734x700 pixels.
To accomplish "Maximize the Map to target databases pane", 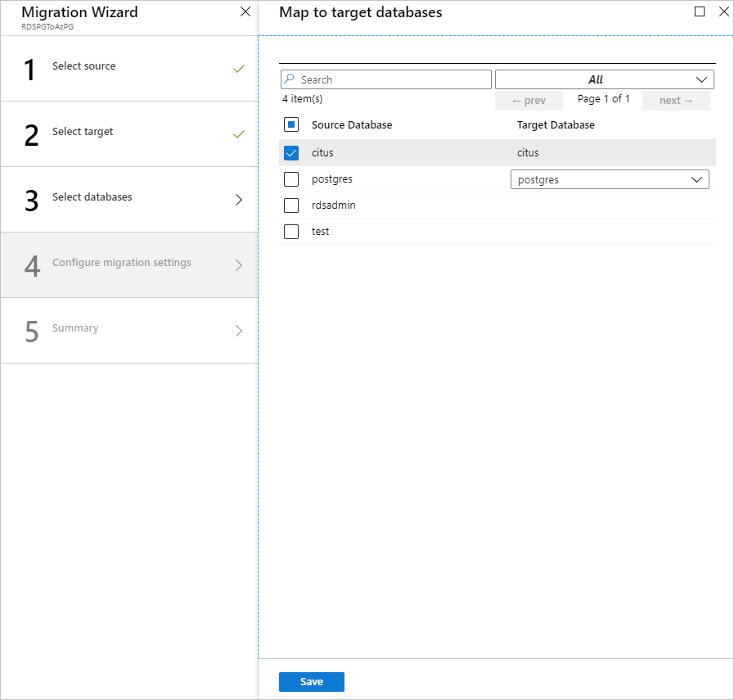I will point(700,12).
